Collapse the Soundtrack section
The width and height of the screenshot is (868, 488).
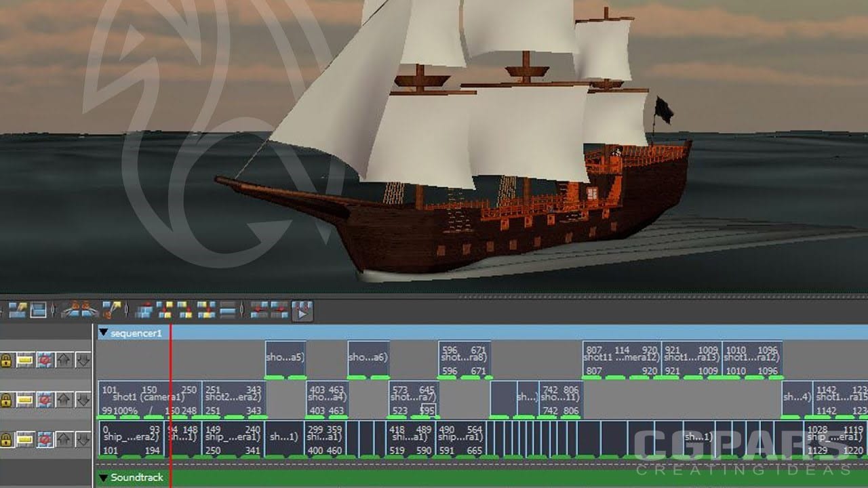(x=103, y=478)
